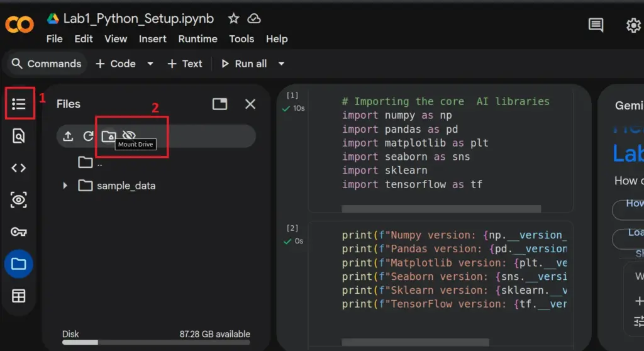Star the Lab1_Python_Setup notebook
This screenshot has width=644, height=351.
233,18
